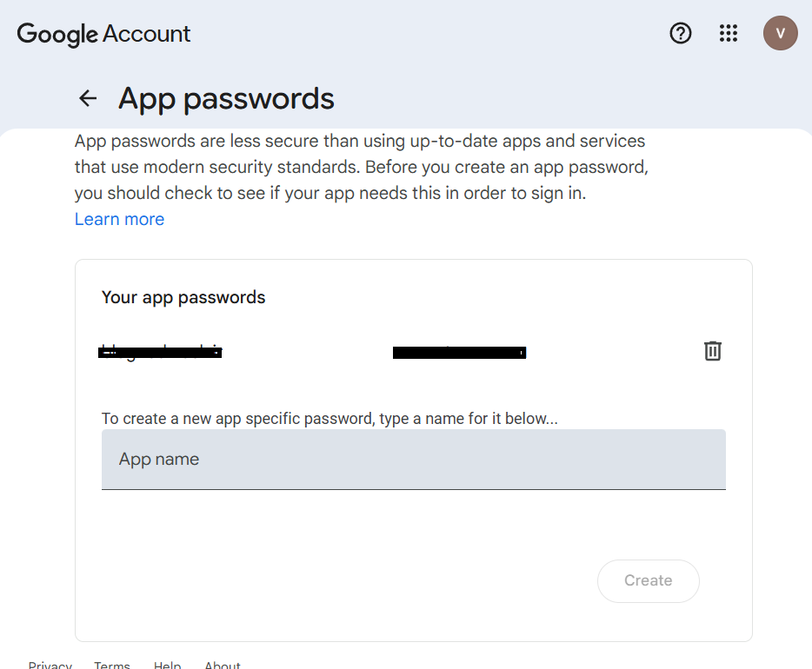
Task: Click the Help question mark icon
Action: click(x=681, y=33)
